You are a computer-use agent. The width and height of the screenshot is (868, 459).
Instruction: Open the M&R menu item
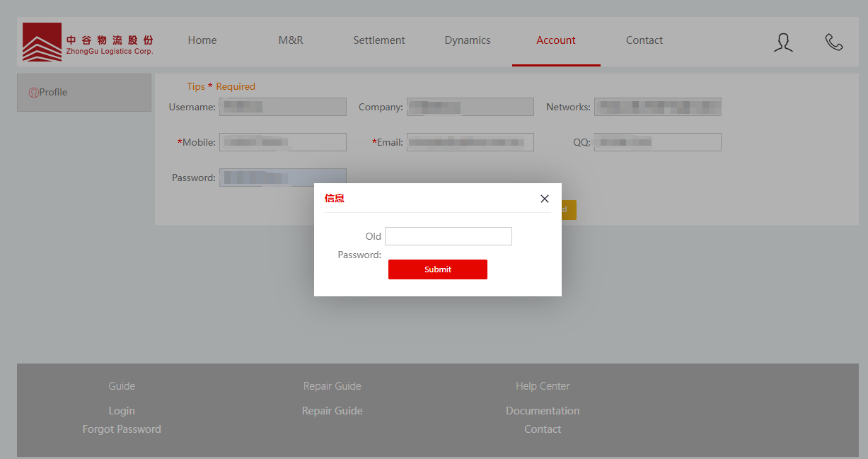point(291,40)
